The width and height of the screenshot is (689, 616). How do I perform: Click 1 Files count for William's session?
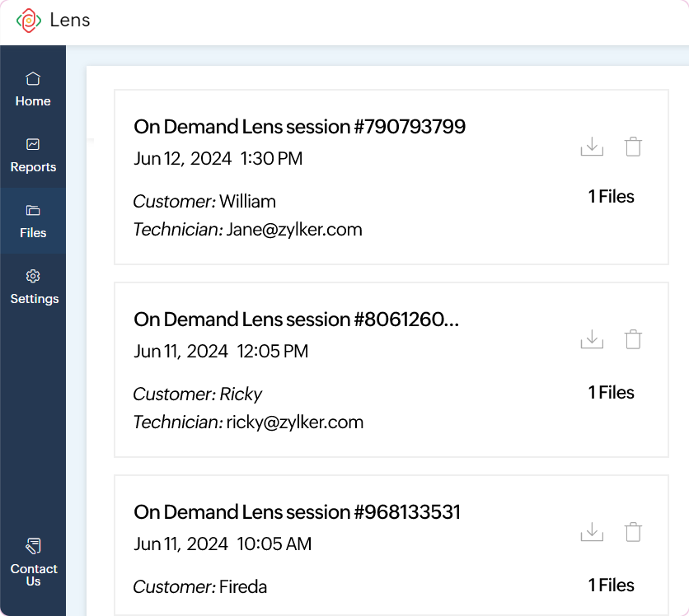point(611,197)
